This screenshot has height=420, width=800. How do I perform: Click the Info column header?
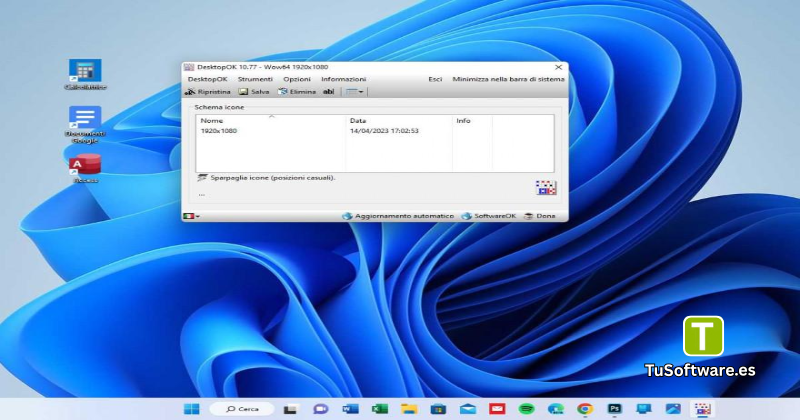pyautogui.click(x=472, y=121)
